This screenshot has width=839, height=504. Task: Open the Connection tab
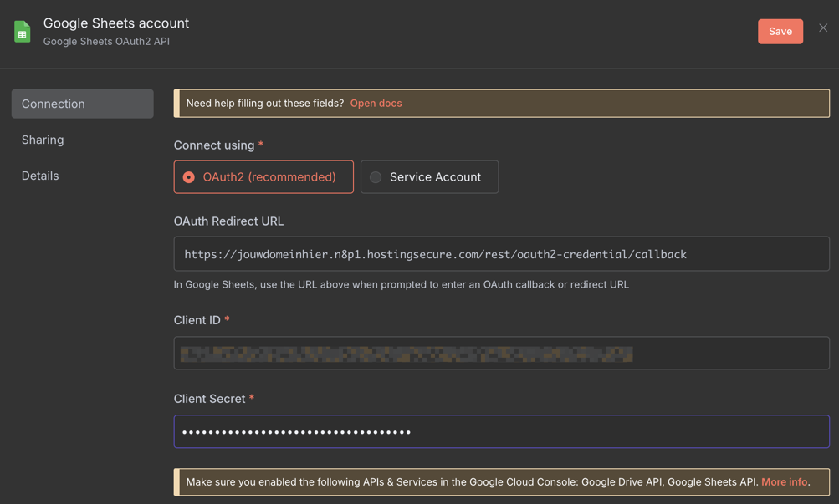tap(83, 104)
